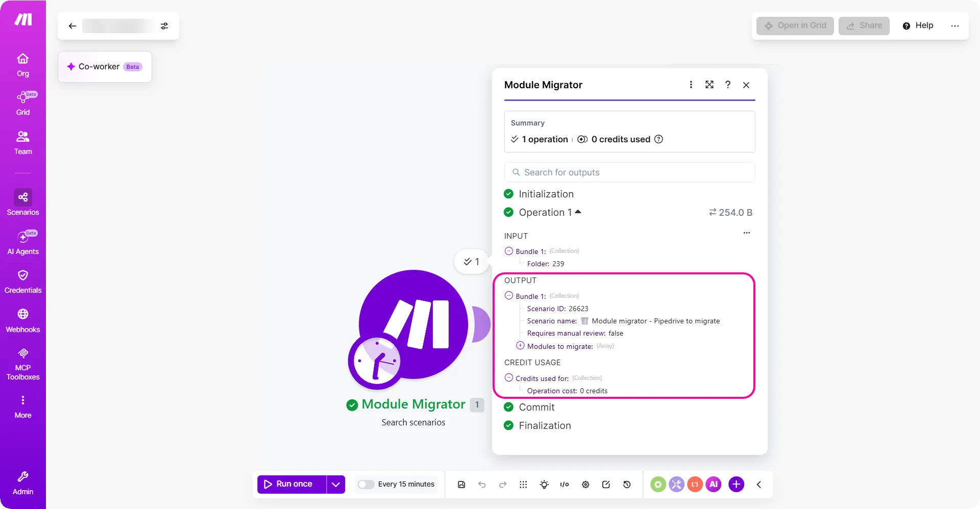Collapse Credits used for collection
The width and height of the screenshot is (980, 509).
[x=508, y=378]
